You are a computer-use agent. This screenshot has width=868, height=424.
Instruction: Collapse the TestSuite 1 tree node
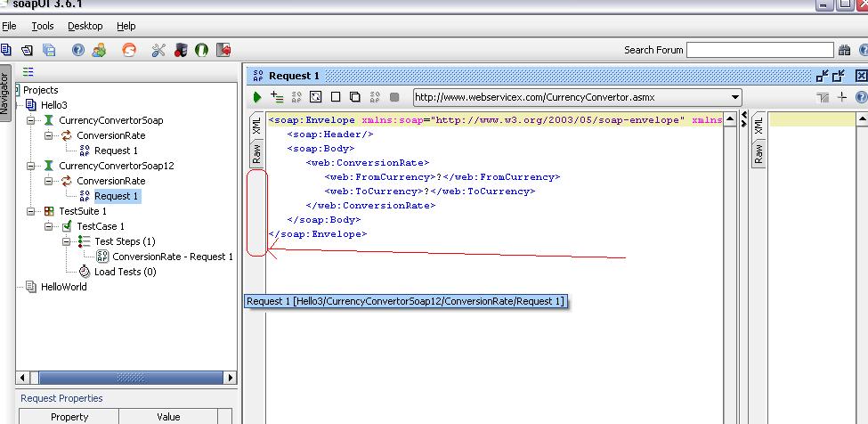(31, 211)
